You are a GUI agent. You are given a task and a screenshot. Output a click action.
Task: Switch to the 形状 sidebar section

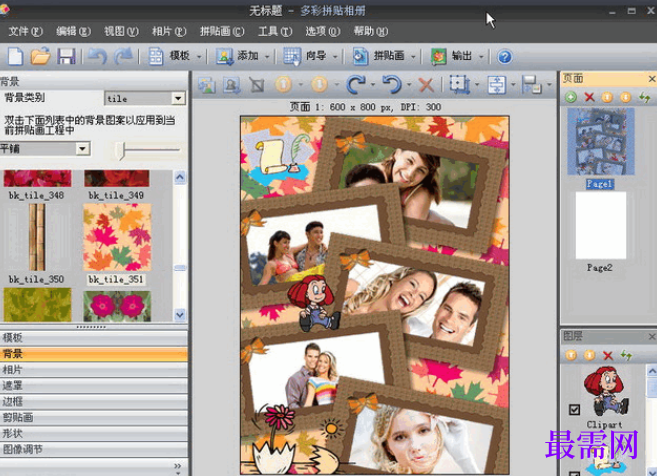(93, 433)
